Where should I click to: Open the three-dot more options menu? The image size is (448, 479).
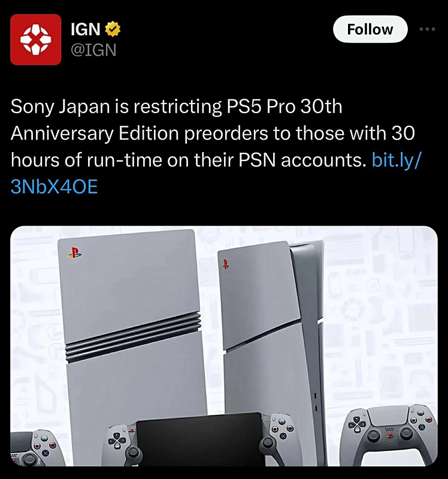tap(427, 29)
